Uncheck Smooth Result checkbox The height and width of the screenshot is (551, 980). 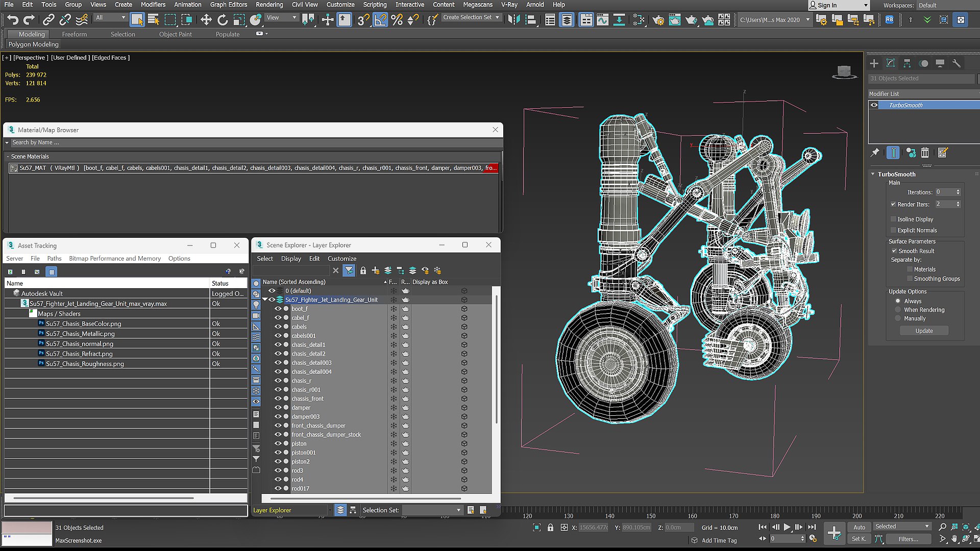[x=894, y=251]
